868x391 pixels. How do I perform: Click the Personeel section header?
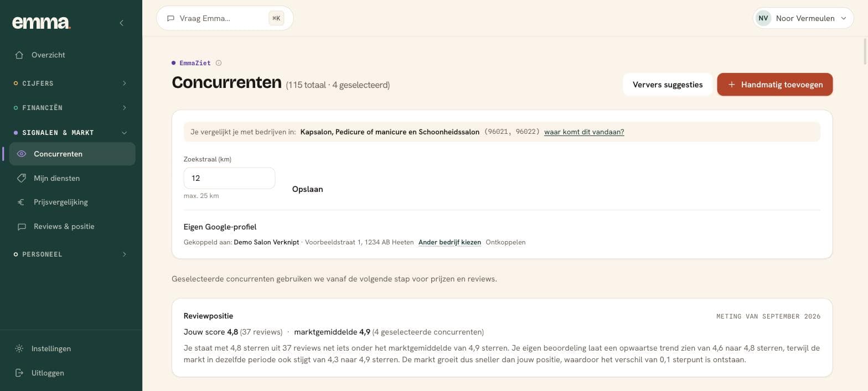pos(71,254)
